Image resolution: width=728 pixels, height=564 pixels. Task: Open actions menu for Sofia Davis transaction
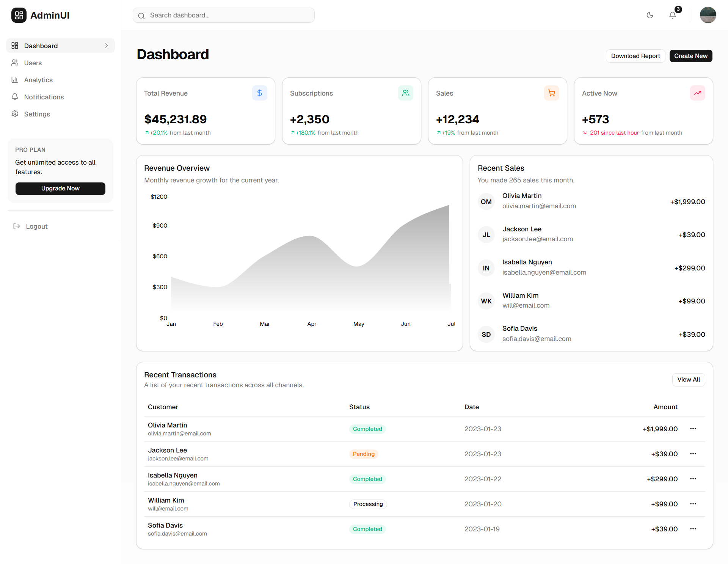(693, 529)
